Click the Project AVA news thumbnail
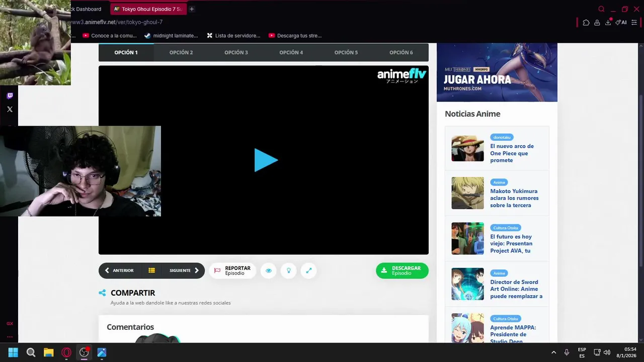Viewport: 644px width, 362px height. pos(467,238)
